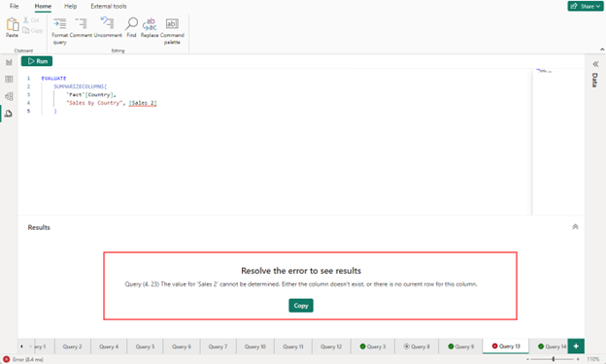Click the Uncomment icon
This screenshot has width=606, height=364.
click(x=107, y=22)
